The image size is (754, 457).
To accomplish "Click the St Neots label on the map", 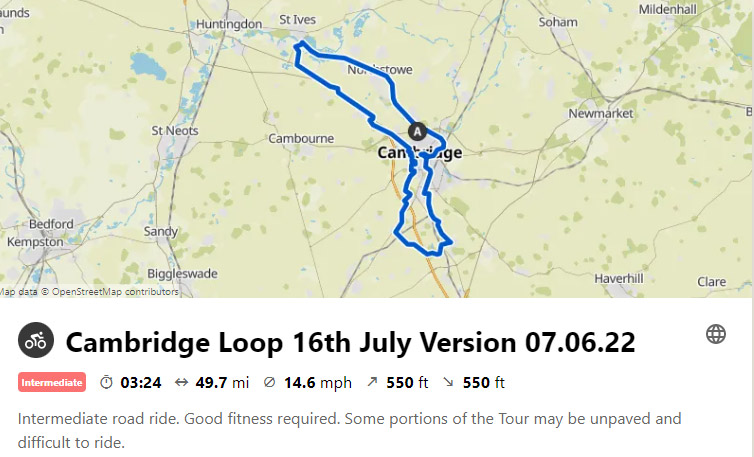I will (175, 130).
